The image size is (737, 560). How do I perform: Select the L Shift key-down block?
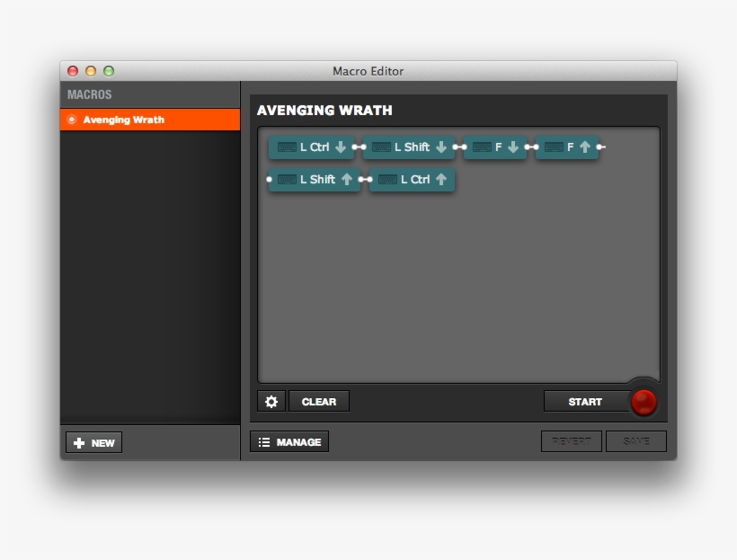409,147
